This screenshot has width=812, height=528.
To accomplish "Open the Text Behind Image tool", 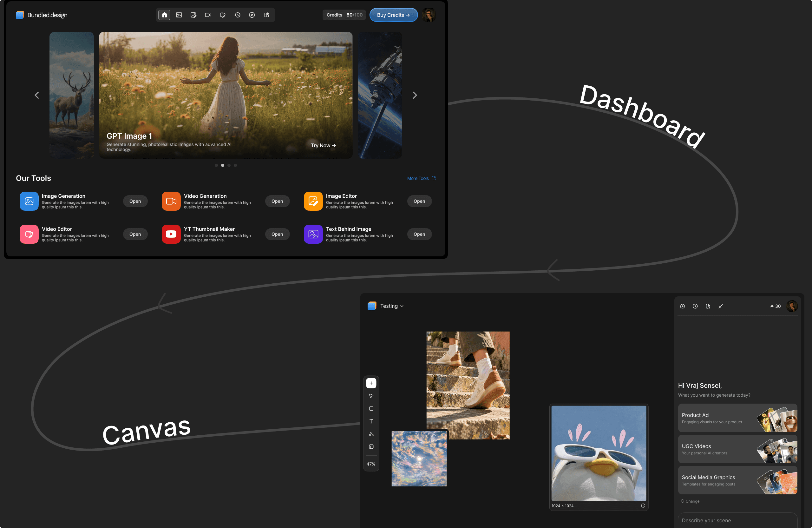I will point(419,234).
